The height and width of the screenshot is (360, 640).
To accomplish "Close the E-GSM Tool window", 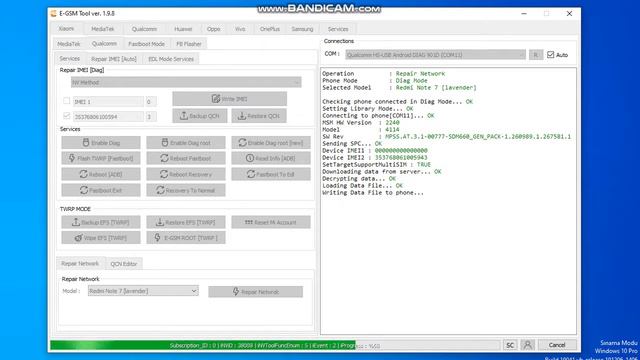I will click(x=569, y=13).
